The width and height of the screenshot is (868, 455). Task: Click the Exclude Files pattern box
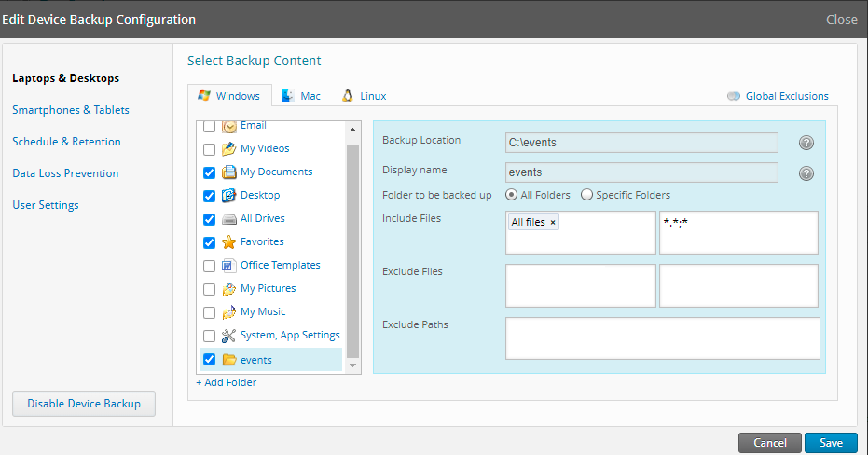pos(738,285)
